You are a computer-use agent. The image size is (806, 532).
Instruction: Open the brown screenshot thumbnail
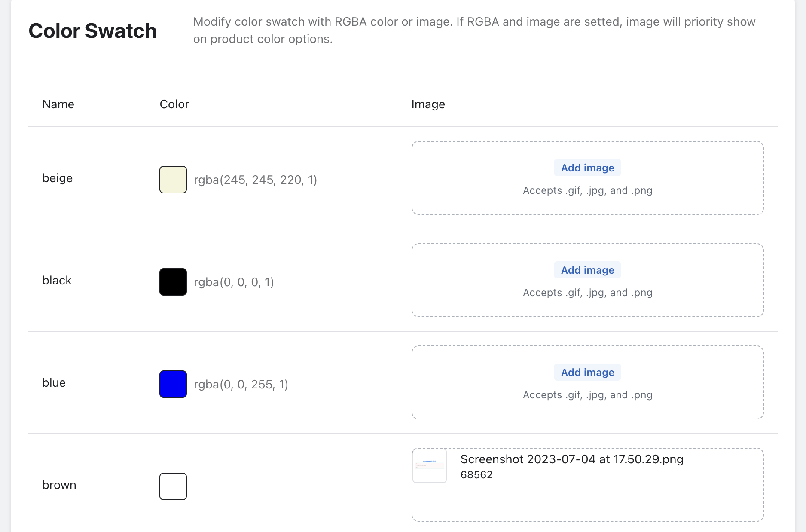pyautogui.click(x=430, y=466)
